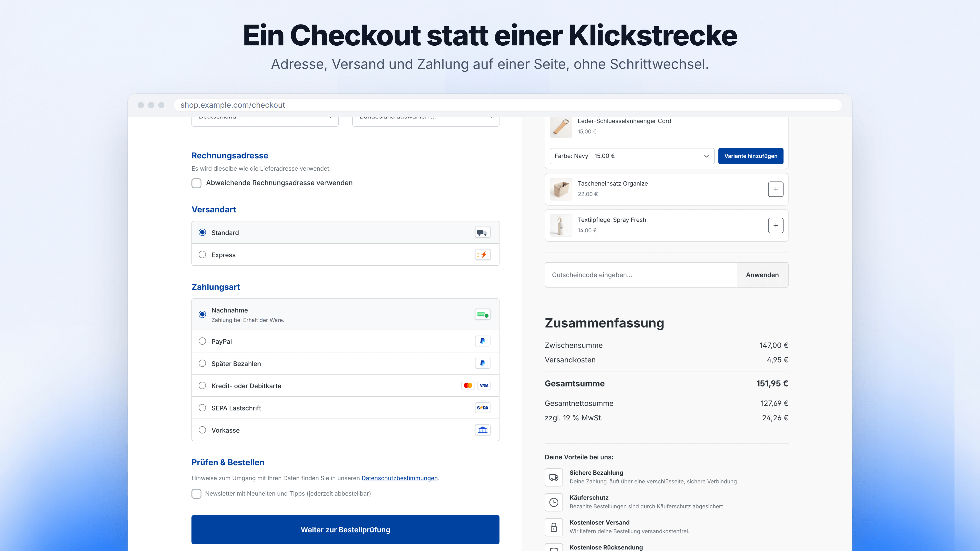Click the Kostenlose Rücksendung benefit title
Viewport: 980px width, 551px height.
coord(606,547)
